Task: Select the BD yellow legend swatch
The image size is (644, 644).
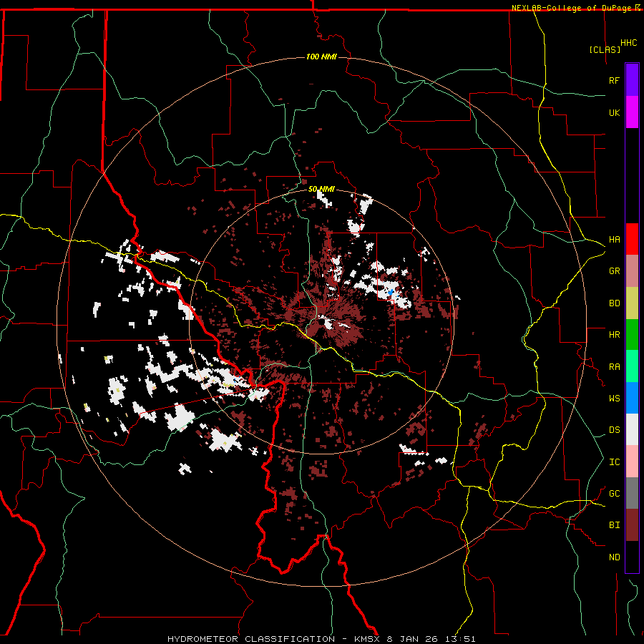Action: coord(632,303)
